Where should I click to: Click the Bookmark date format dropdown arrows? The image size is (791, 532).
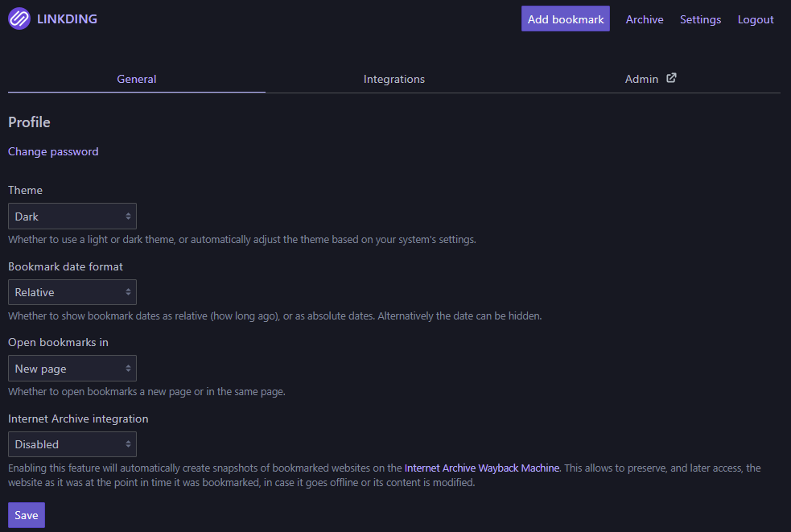click(128, 292)
